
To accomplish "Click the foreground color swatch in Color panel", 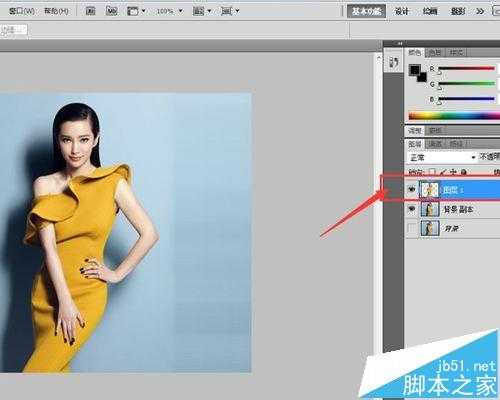I will (x=414, y=70).
